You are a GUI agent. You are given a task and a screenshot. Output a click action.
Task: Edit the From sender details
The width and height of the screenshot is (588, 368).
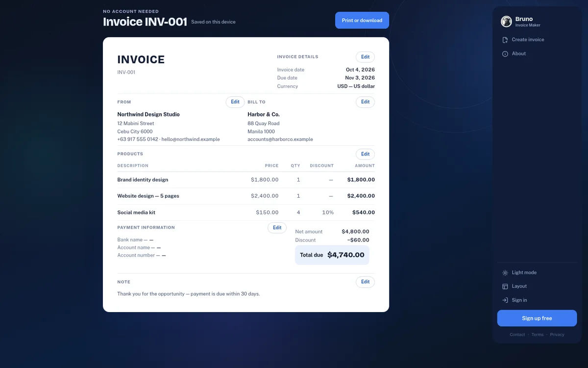click(x=235, y=102)
